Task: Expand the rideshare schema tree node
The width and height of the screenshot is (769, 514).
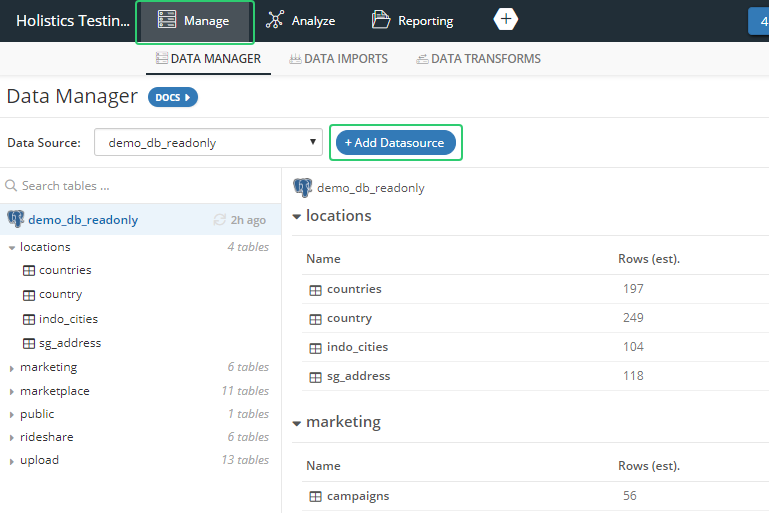Action: coord(12,438)
